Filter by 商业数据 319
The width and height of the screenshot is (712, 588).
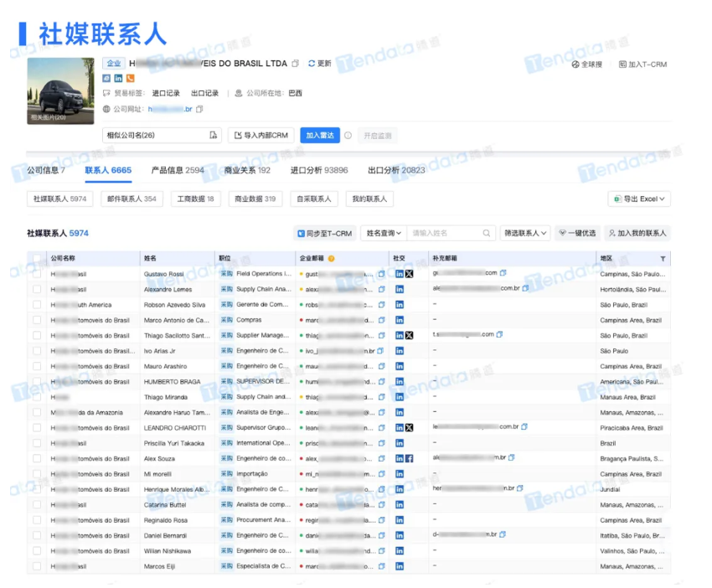(x=255, y=199)
